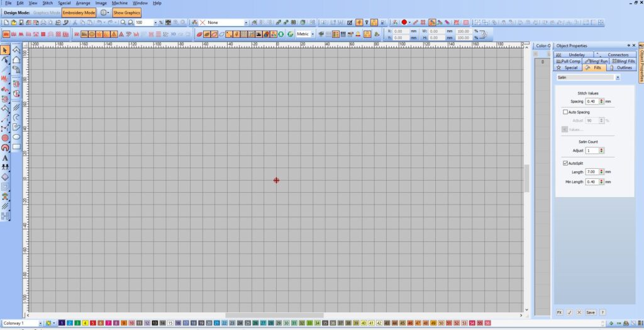Viewport: 644px width, 330px height.
Task: Choose the ellipse shape tool
Action: [16, 137]
